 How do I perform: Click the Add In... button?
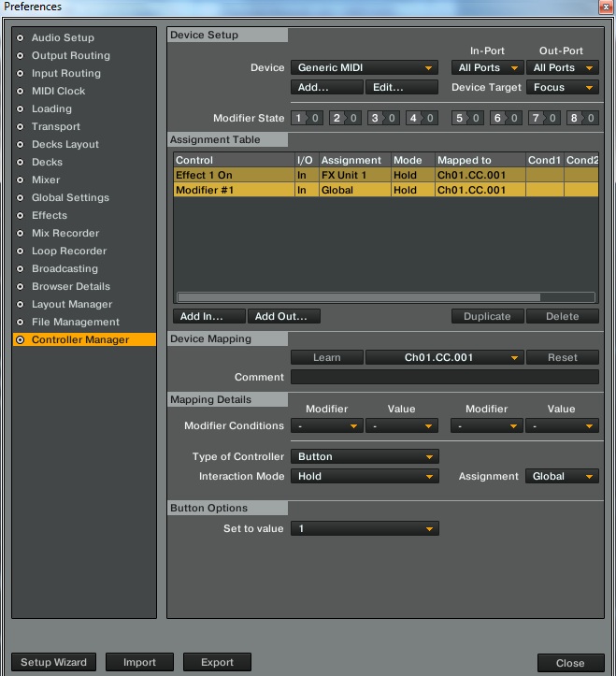[x=209, y=316]
